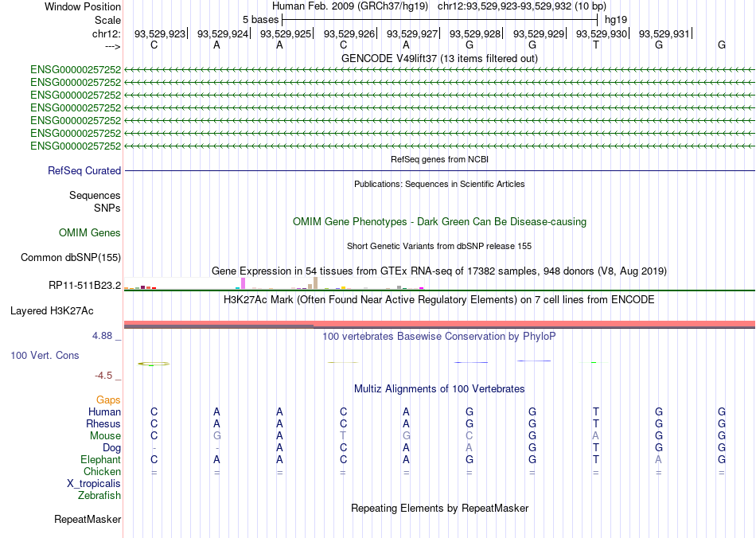Click the pink H3K27Ac signal band
Image resolution: width=756 pixels, height=538 pixels.
439,323
